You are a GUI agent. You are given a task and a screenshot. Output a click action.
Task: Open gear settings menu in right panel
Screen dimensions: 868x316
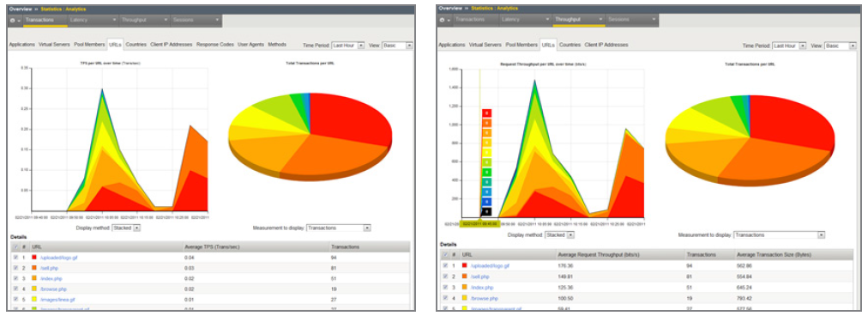[444, 20]
